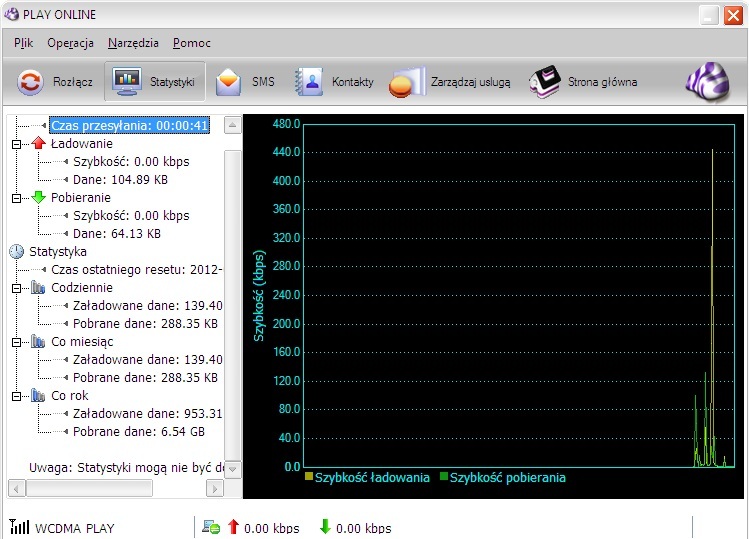
Task: Click the Zarządzaj usługą icon
Action: [x=407, y=82]
